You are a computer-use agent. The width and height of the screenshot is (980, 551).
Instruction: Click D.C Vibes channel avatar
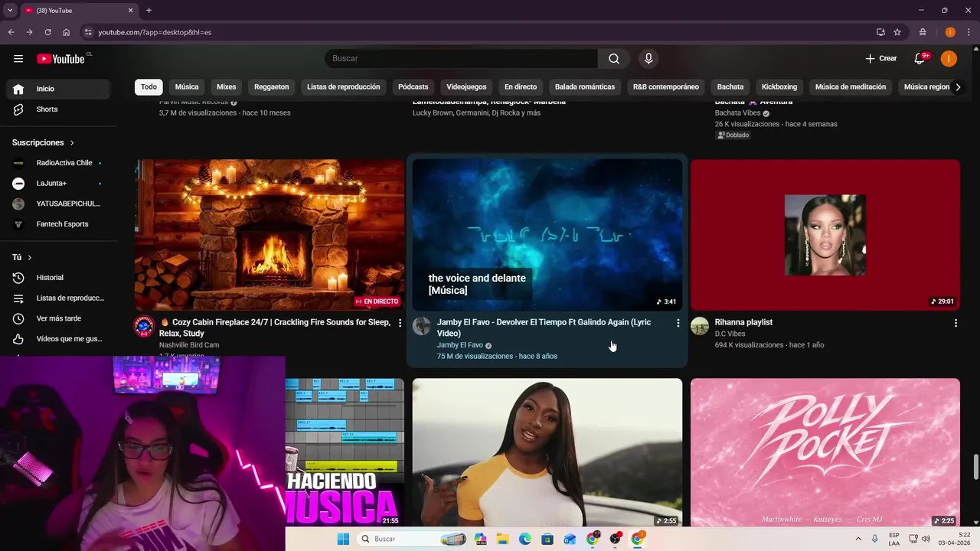tap(700, 327)
